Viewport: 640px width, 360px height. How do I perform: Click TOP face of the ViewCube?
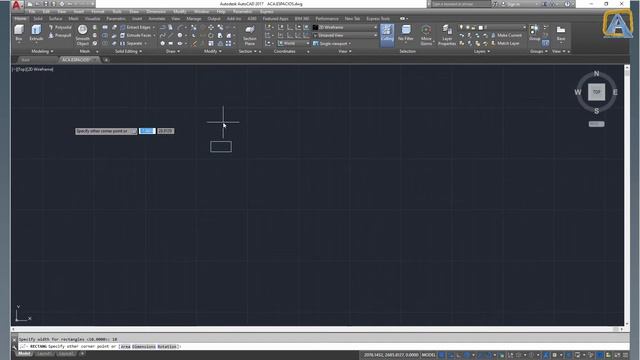click(596, 92)
